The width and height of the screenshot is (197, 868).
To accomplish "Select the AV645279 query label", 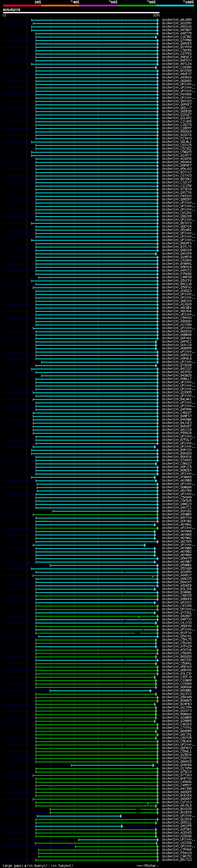I will point(11,10).
